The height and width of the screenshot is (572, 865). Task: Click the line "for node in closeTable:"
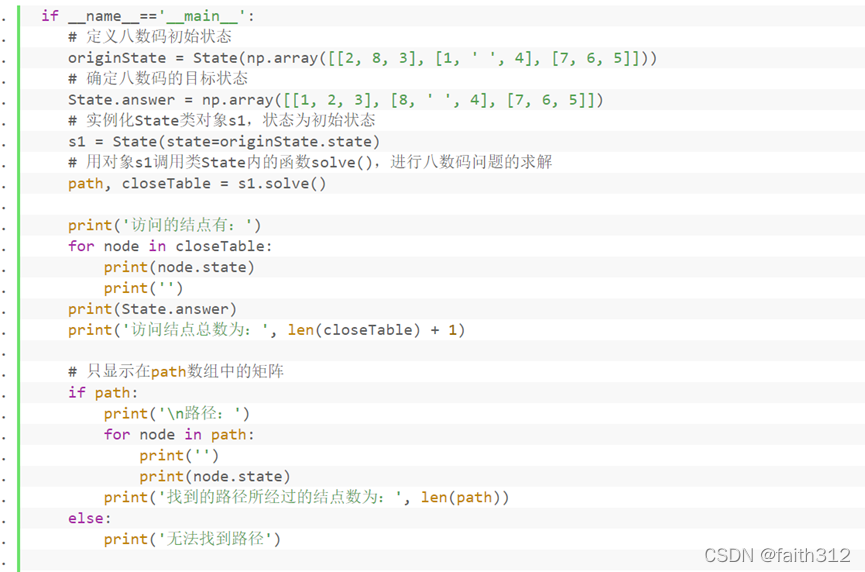(170, 247)
